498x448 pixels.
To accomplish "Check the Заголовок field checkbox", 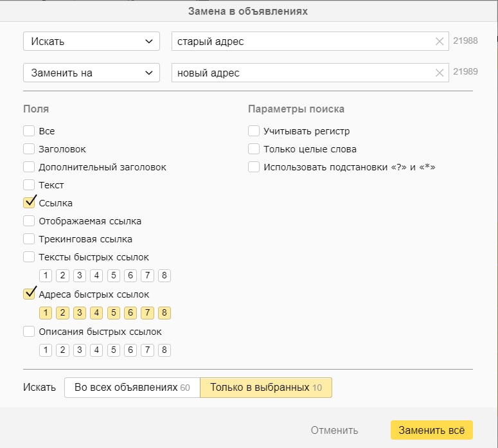I will (29, 149).
